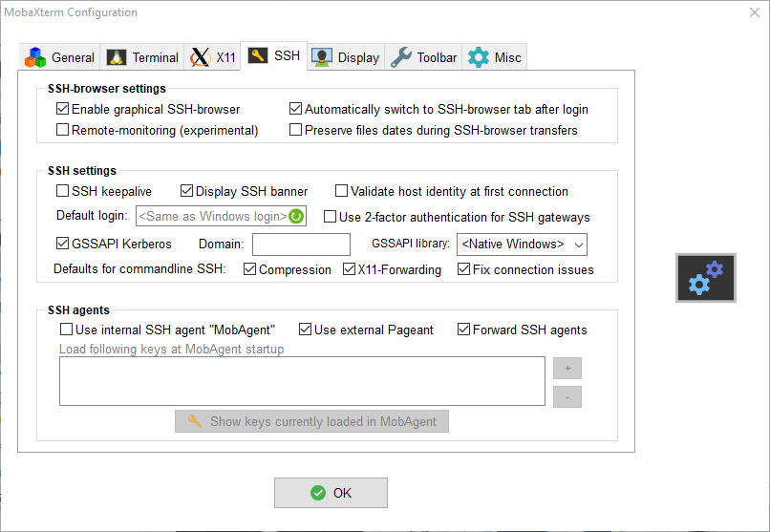The width and height of the screenshot is (770, 532).
Task: Uncheck Fix connection issues
Action: (463, 269)
